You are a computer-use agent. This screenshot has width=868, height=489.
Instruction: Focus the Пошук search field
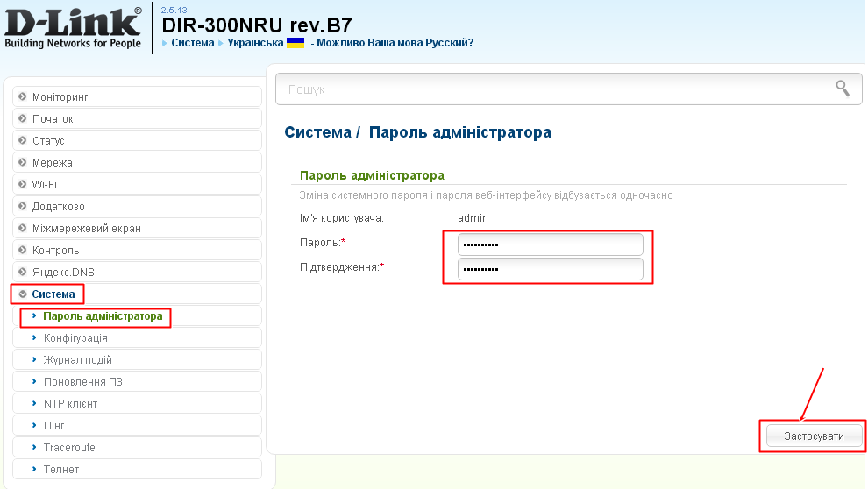click(568, 89)
